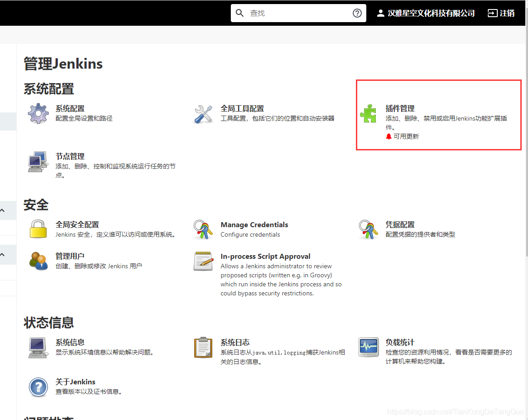Go to 插件管理 plugin manager

click(x=400, y=108)
